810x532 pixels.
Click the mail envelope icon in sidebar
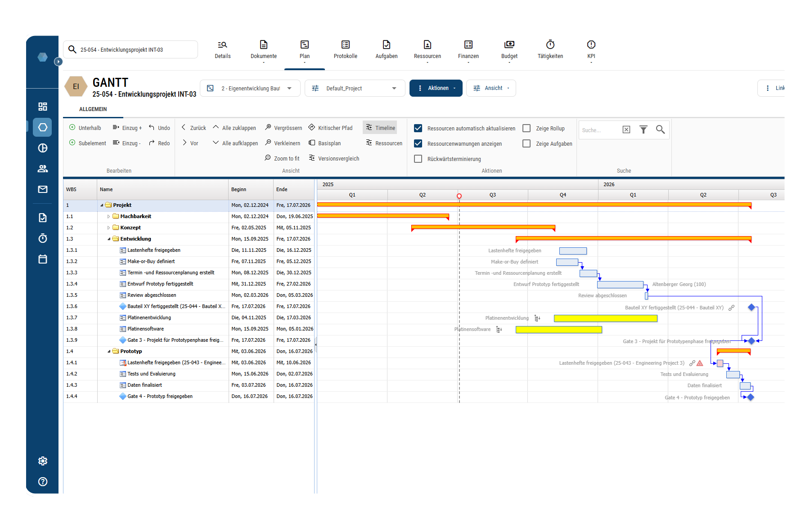click(x=42, y=189)
